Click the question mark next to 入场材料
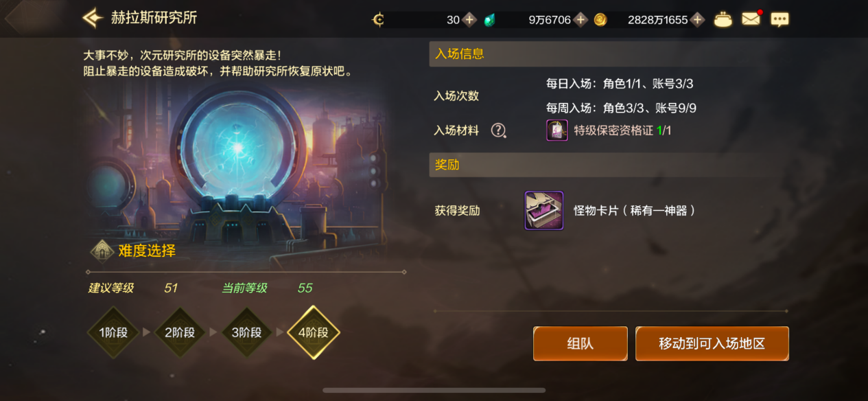This screenshot has width=868, height=401. coord(499,130)
